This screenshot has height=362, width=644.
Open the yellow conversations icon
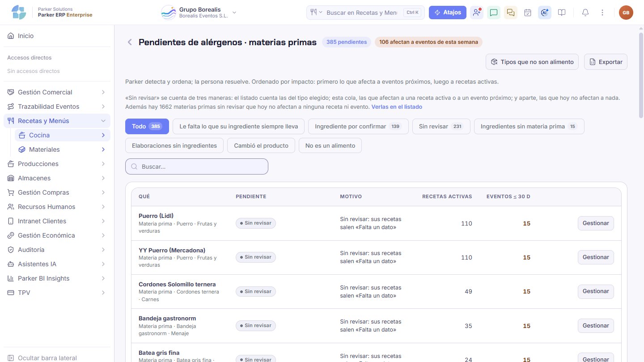511,13
